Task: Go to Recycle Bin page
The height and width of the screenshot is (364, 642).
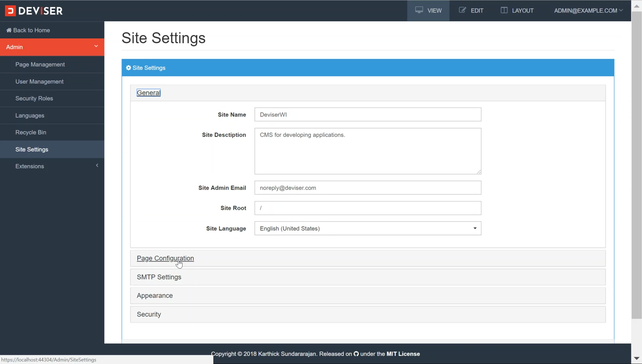Action: (x=31, y=132)
